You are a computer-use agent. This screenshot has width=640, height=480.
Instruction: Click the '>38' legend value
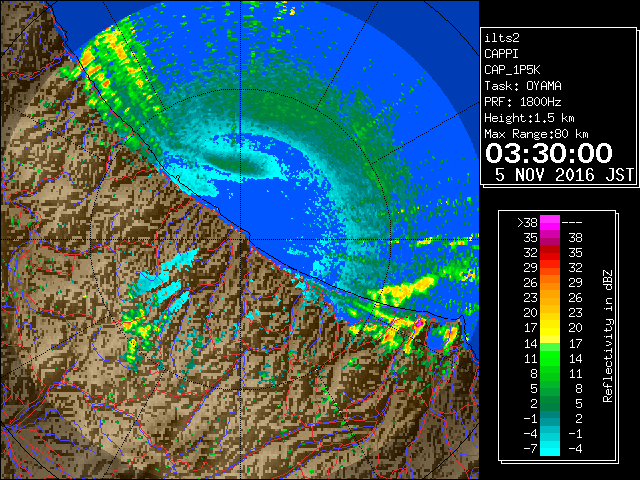coord(527,223)
